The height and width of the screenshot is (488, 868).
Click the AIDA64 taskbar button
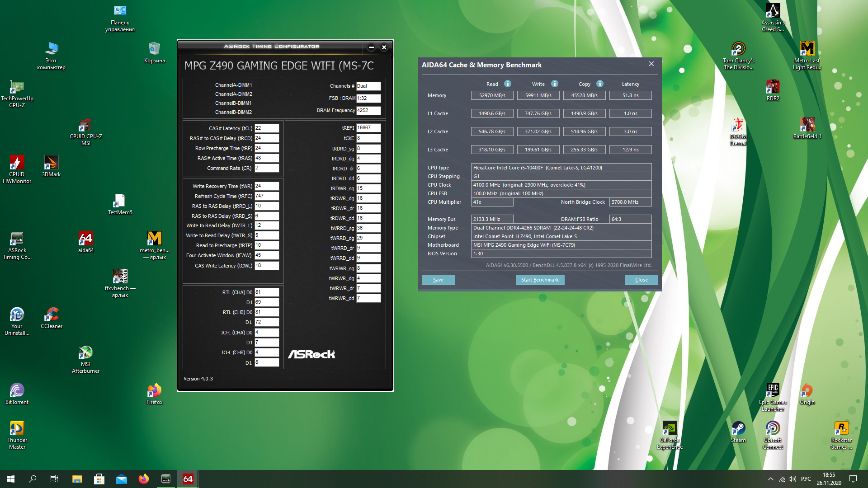[188, 479]
